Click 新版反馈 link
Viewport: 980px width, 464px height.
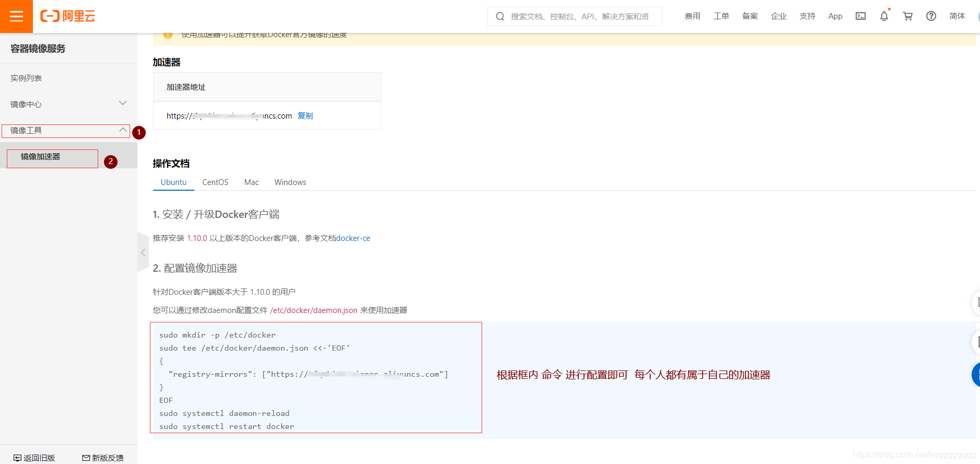(x=108, y=458)
